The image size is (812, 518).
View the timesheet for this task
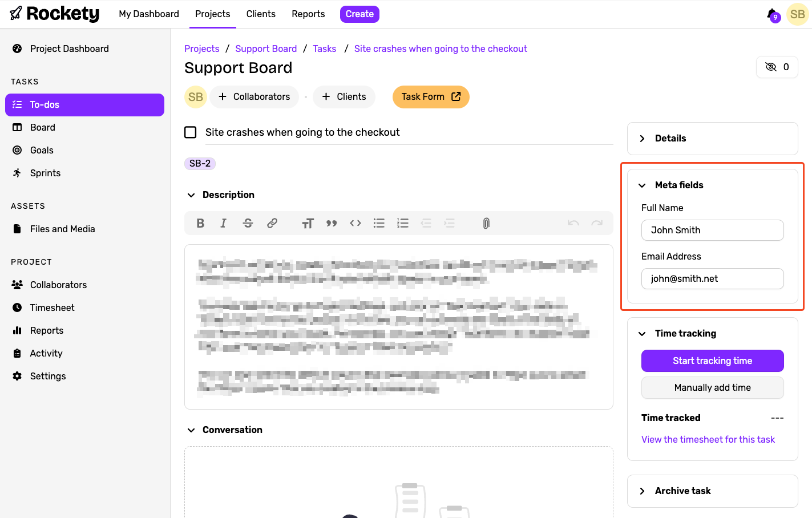pyautogui.click(x=708, y=440)
